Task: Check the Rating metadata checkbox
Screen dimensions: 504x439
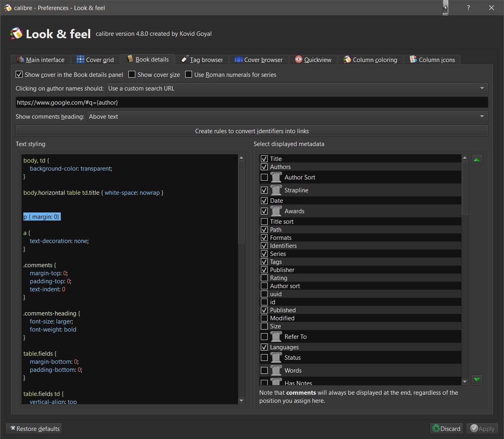Action: tap(264, 278)
